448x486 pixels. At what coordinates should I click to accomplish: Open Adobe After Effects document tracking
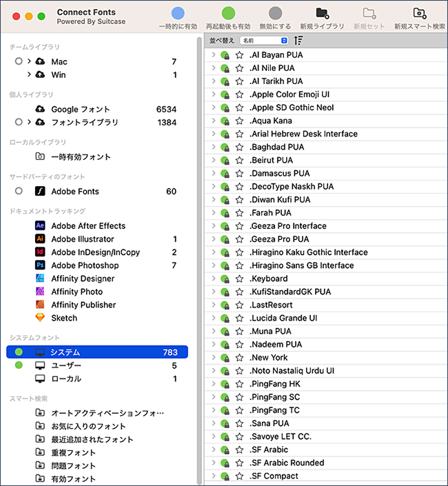(x=88, y=225)
